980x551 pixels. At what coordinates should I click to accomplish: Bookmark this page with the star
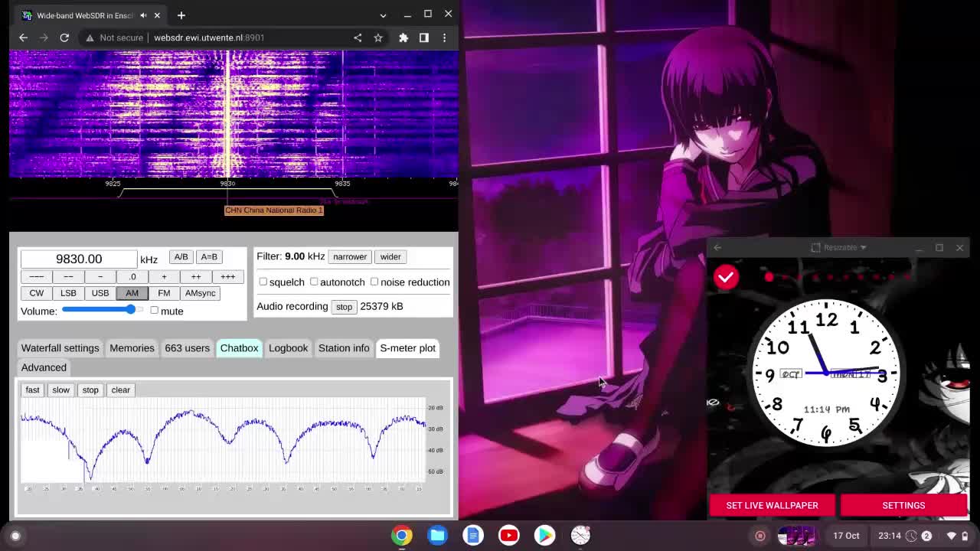coord(378,37)
